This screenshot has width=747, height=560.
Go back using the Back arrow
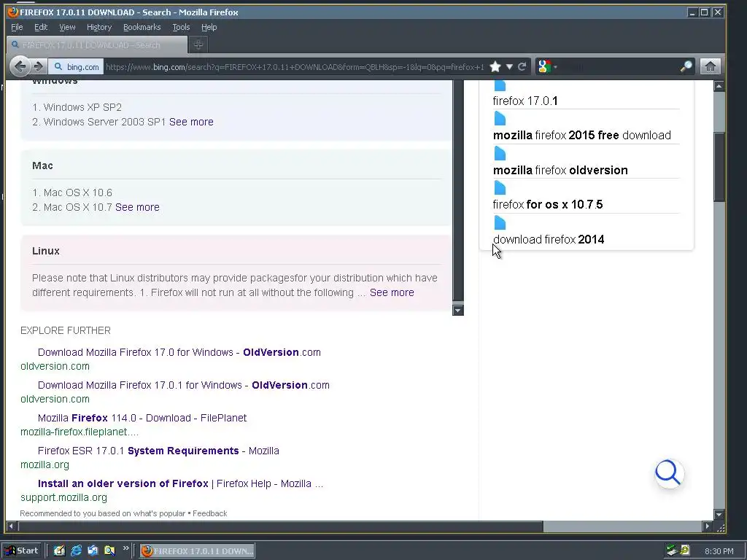20,66
